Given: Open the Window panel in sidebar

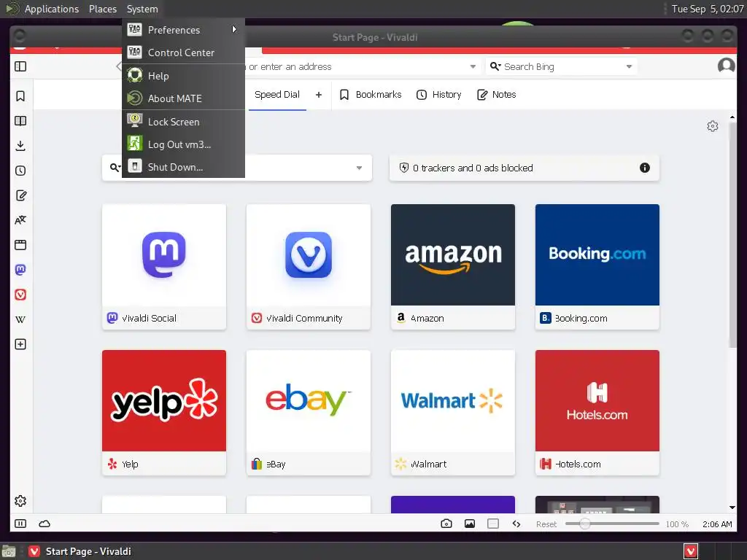Looking at the screenshot, I should [20, 245].
